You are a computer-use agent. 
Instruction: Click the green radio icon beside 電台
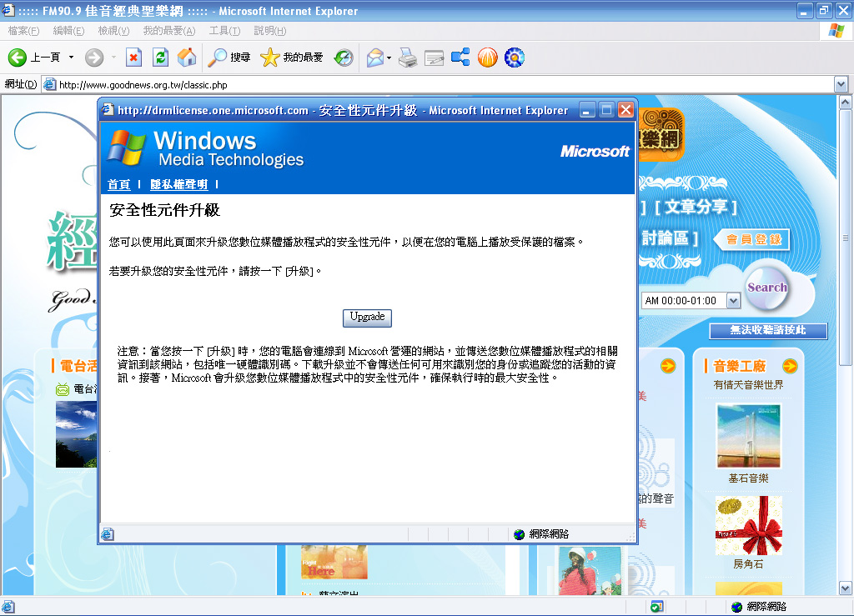pos(63,389)
